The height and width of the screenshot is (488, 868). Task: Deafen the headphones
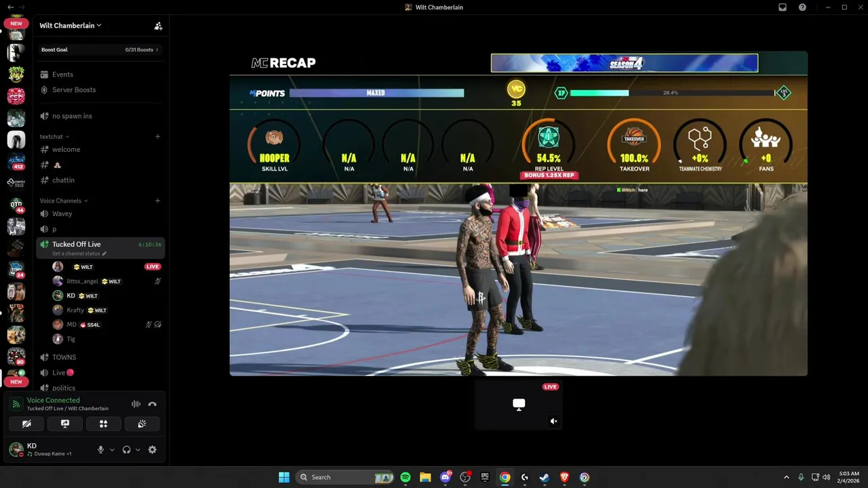point(126,449)
